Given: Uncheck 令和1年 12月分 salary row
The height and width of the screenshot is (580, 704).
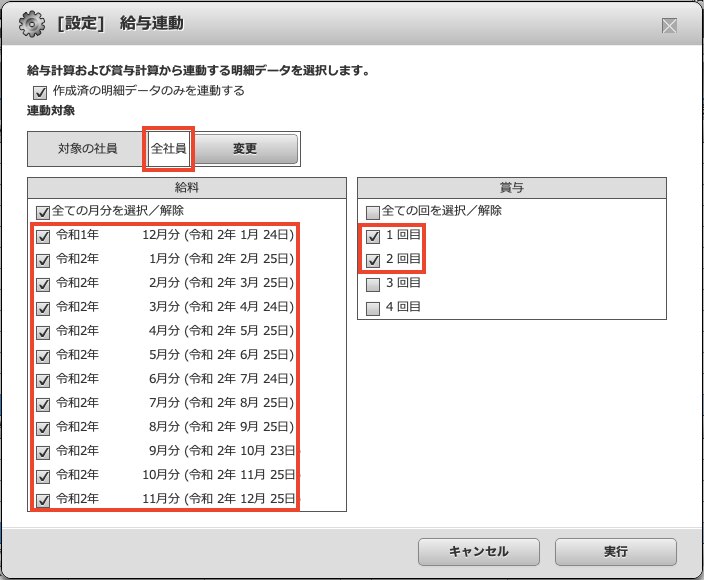Looking at the screenshot, I should 43,236.
